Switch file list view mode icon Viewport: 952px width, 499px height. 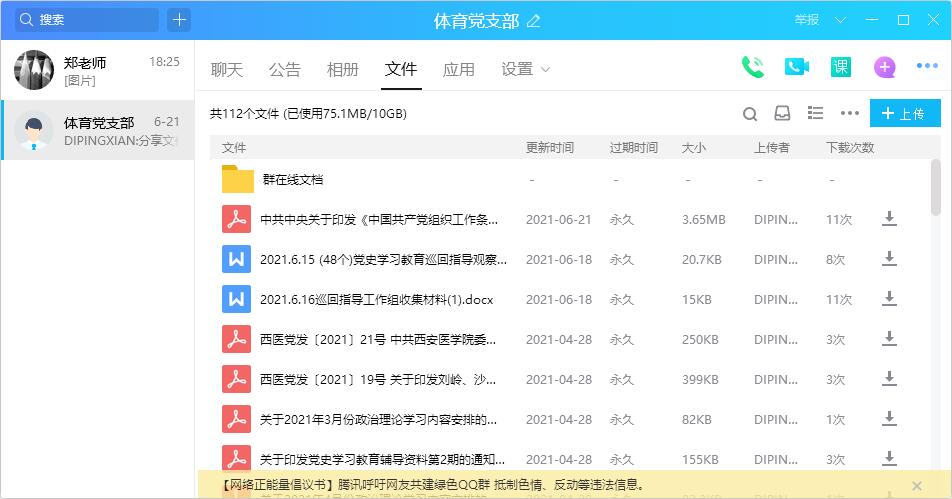click(816, 114)
